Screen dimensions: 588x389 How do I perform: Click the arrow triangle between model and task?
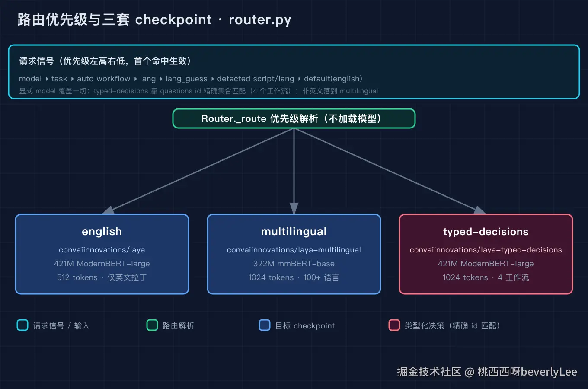(x=47, y=79)
